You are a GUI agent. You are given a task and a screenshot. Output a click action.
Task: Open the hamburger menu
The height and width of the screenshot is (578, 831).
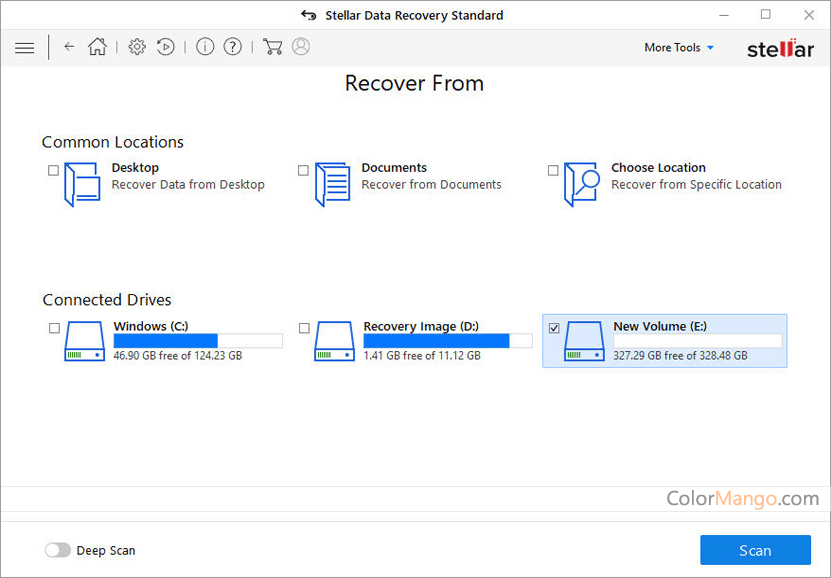point(24,47)
